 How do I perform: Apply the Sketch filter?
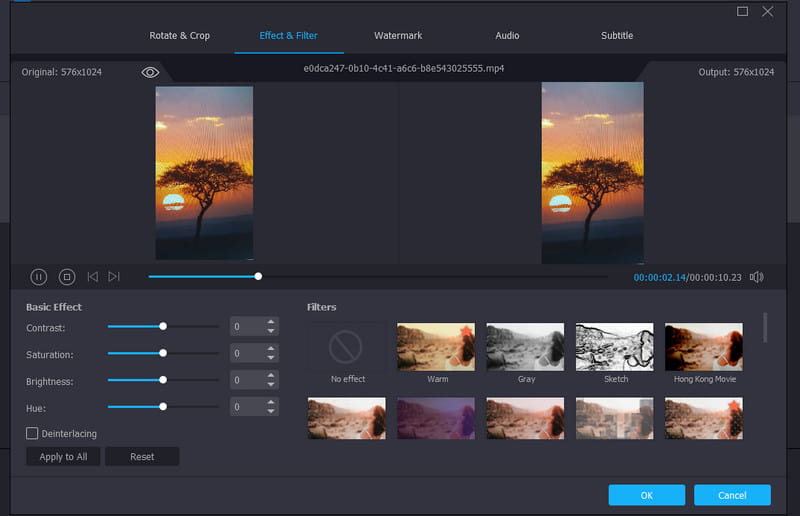click(614, 347)
